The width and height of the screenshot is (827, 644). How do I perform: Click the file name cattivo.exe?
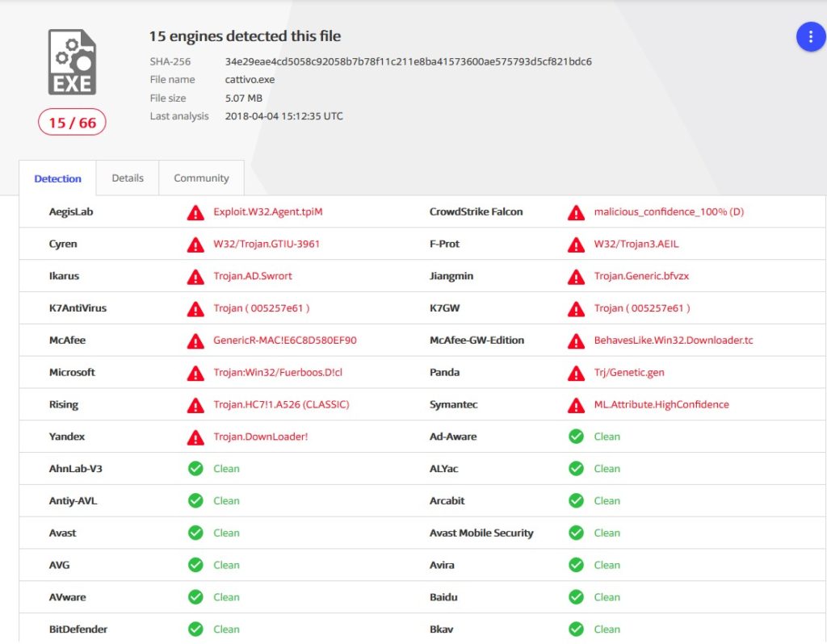250,80
